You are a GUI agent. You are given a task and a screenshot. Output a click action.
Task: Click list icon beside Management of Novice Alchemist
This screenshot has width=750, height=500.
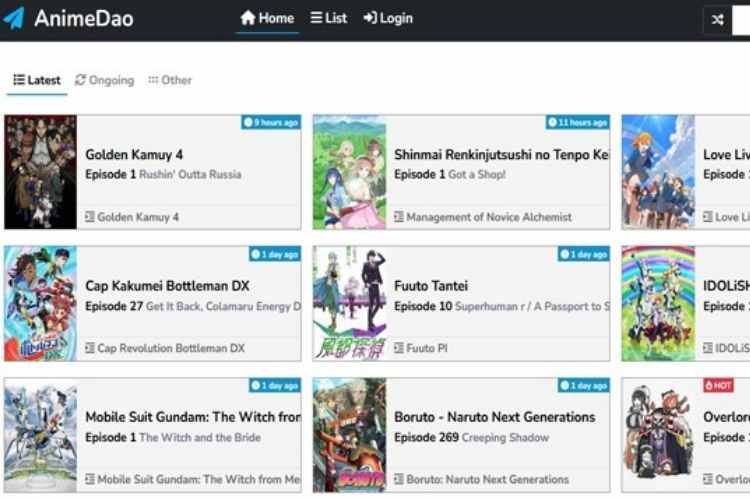point(399,217)
